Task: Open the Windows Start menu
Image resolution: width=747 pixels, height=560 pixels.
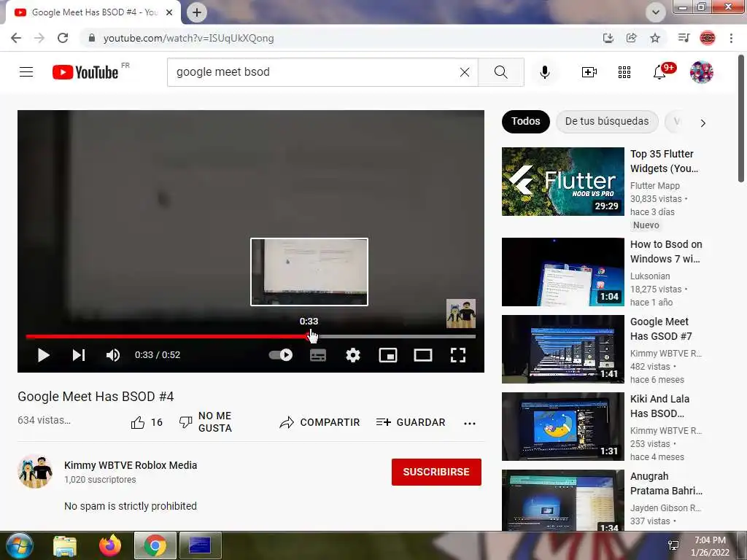Action: pos(20,545)
